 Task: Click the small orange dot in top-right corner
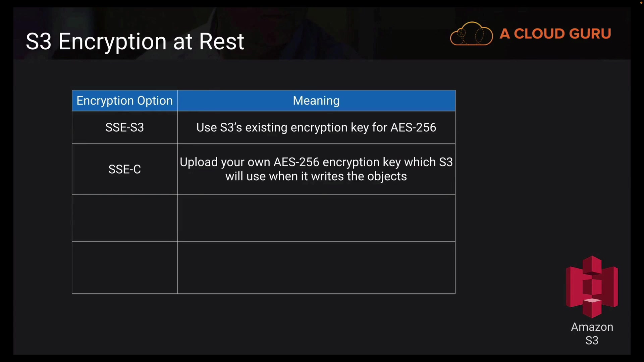pos(641,3)
